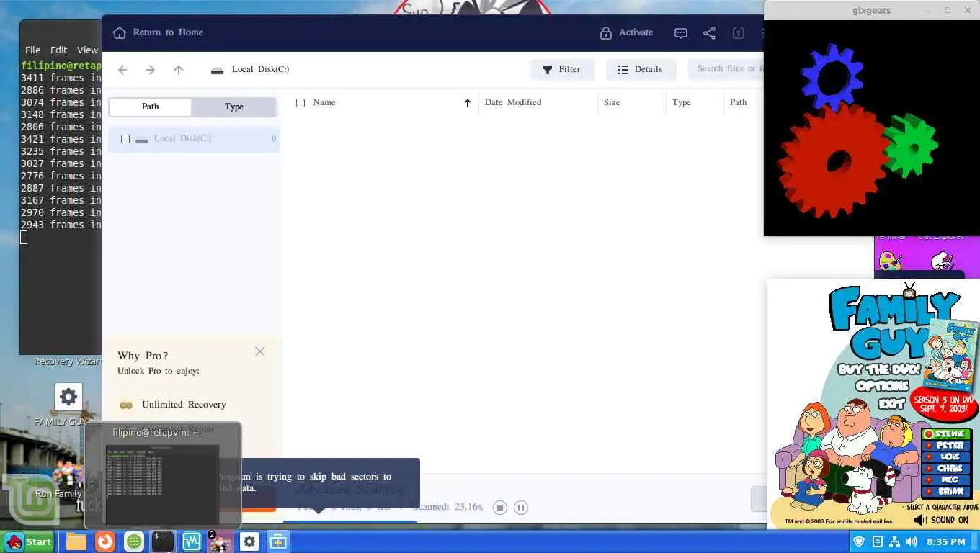Sort by Date Modified column

click(513, 102)
